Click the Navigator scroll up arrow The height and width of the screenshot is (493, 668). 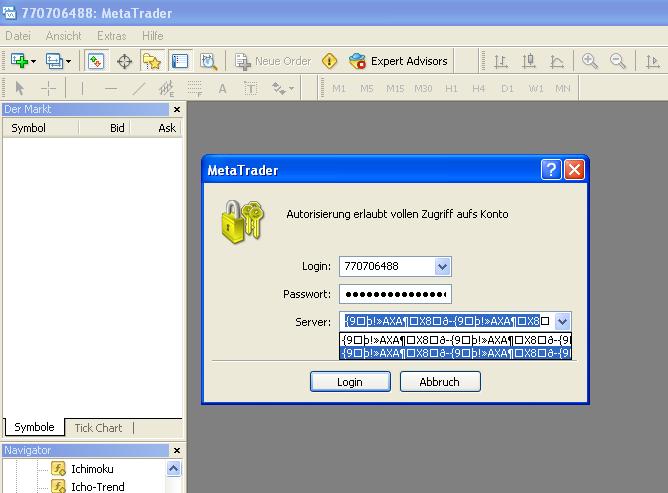pyautogui.click(x=173, y=469)
